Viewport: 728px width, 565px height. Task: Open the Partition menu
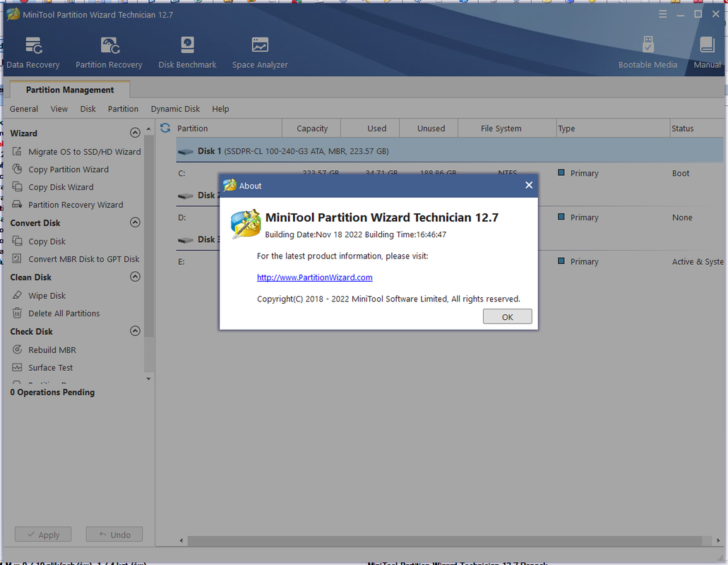click(123, 109)
